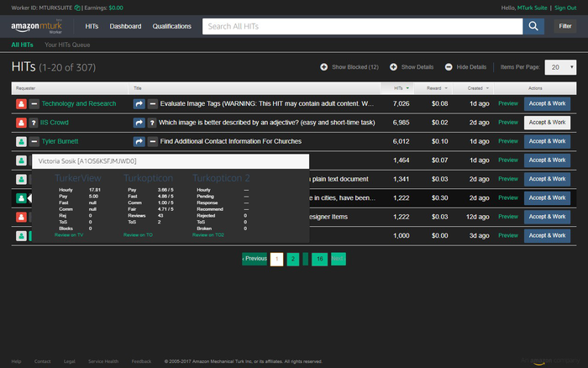Open Tyler Burnett requester link
The image size is (588, 368).
coord(60,141)
